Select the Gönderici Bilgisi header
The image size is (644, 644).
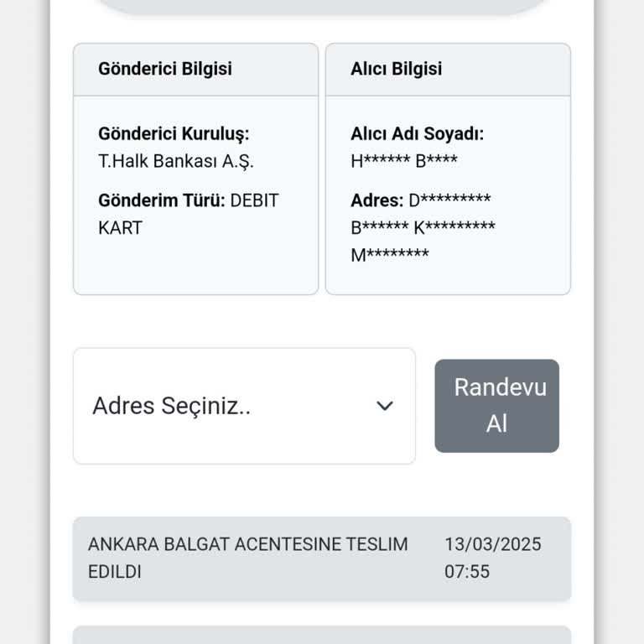[x=165, y=69]
